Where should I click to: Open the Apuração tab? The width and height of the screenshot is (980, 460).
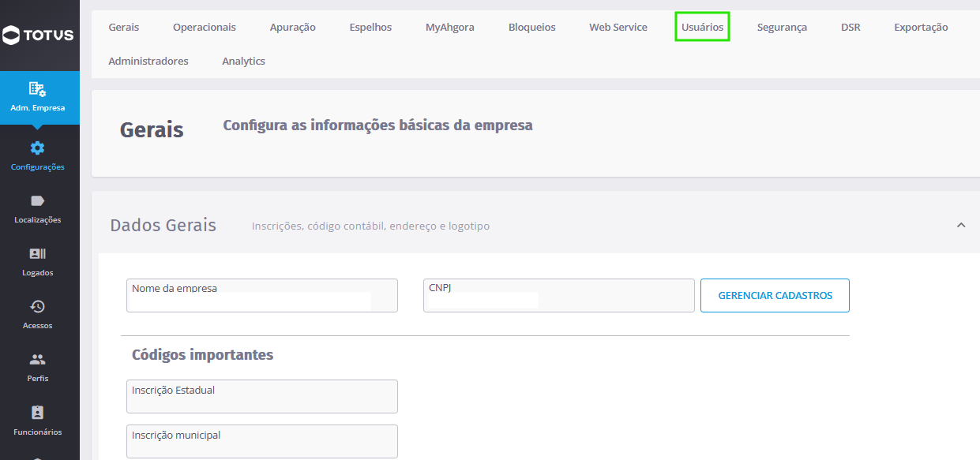click(x=292, y=27)
